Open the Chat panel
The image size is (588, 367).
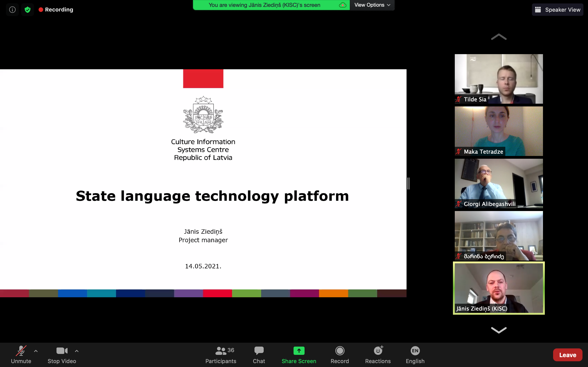pyautogui.click(x=259, y=355)
